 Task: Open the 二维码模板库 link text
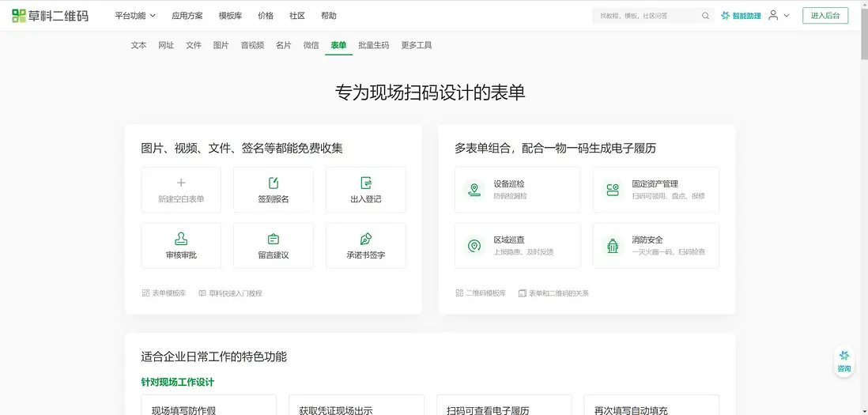(486, 293)
